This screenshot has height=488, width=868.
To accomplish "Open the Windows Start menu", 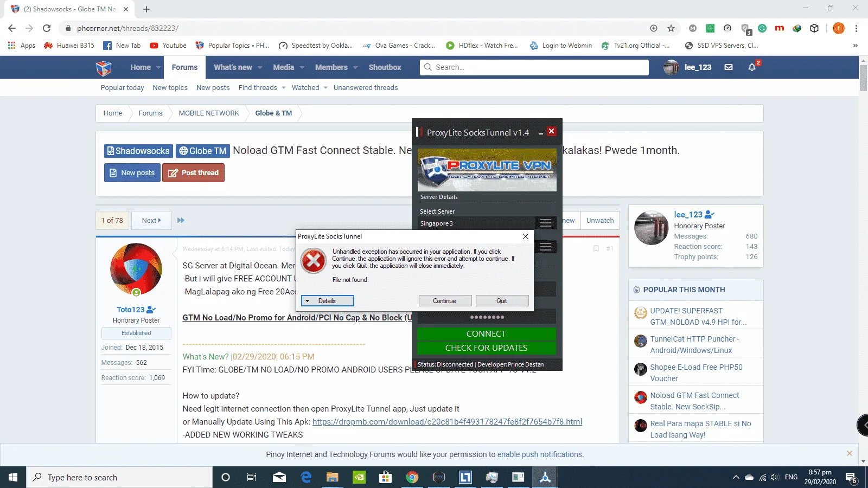I will click(x=13, y=477).
